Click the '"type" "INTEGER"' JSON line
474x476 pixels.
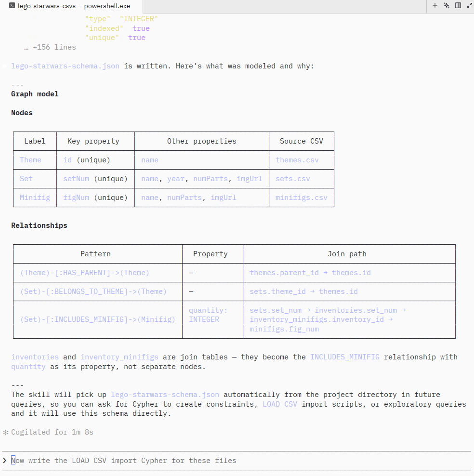tap(121, 19)
